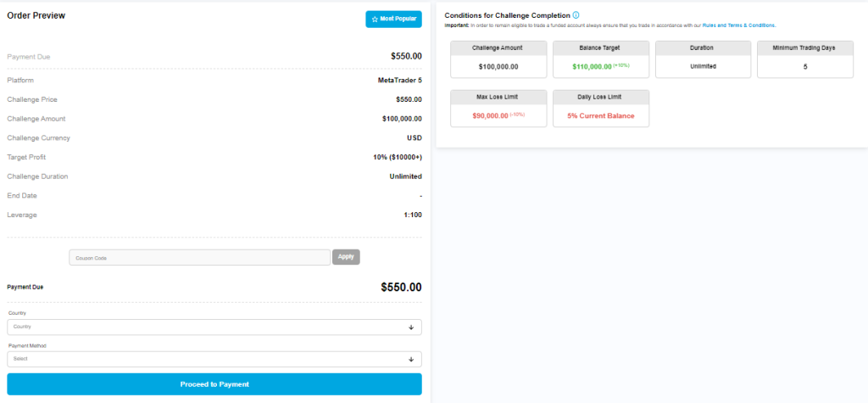Click the Payment Method dropdown arrow icon

tap(411, 359)
